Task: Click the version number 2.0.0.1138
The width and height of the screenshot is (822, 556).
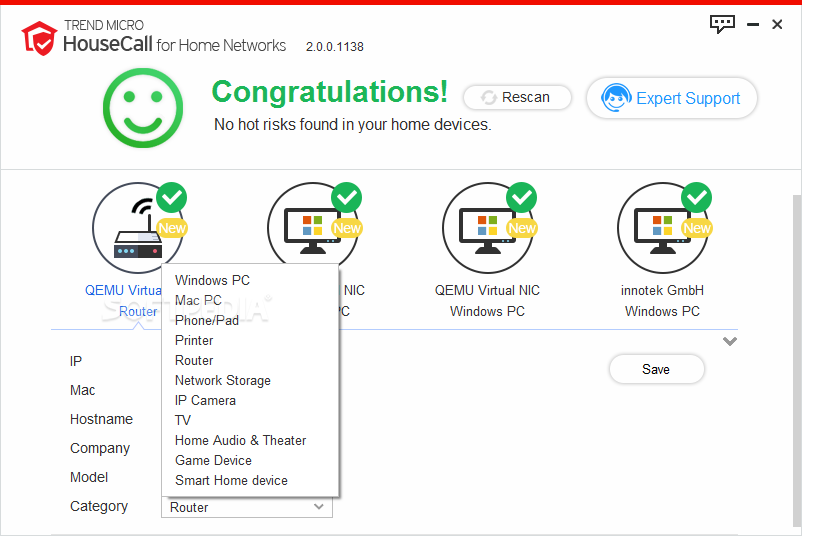Action: pos(334,47)
